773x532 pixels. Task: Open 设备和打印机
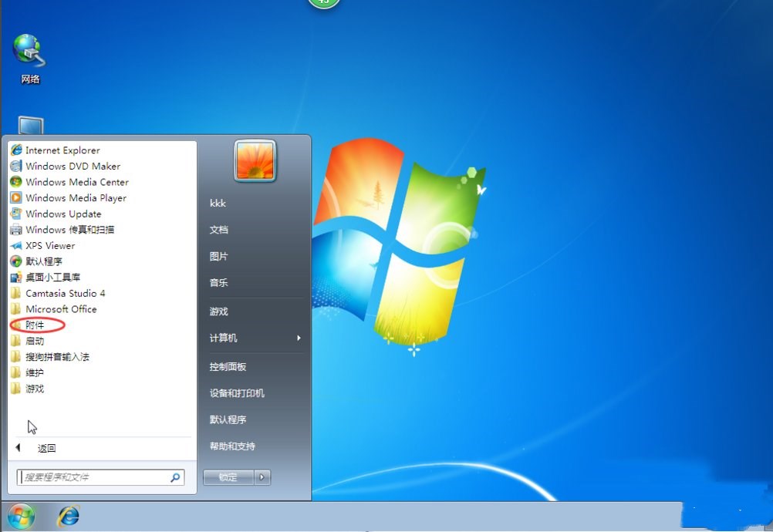(x=237, y=393)
